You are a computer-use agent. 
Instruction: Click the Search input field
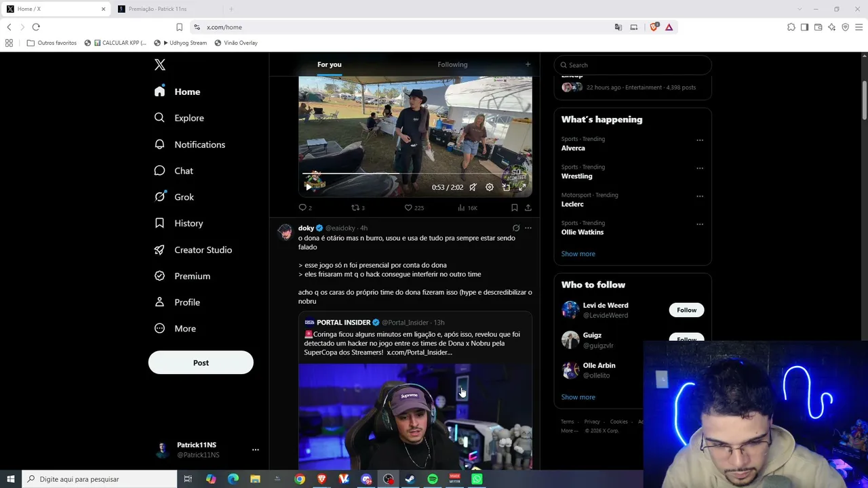click(633, 65)
